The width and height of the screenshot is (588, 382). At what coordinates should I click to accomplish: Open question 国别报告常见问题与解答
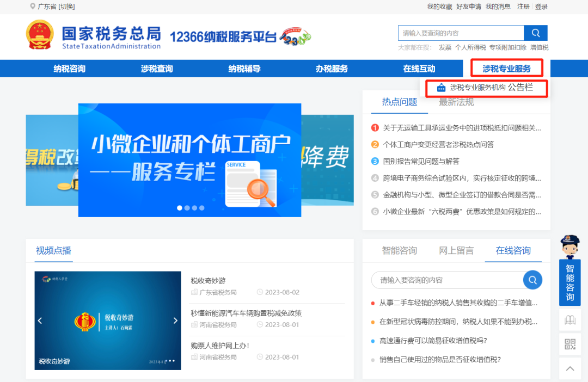[421, 161]
